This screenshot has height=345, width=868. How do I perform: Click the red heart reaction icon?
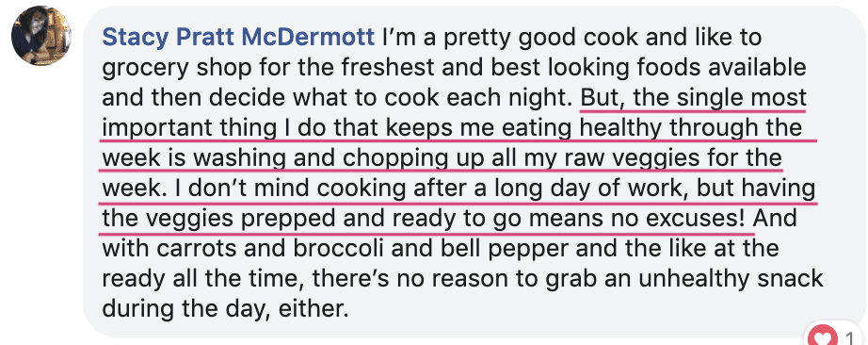pyautogui.click(x=823, y=337)
